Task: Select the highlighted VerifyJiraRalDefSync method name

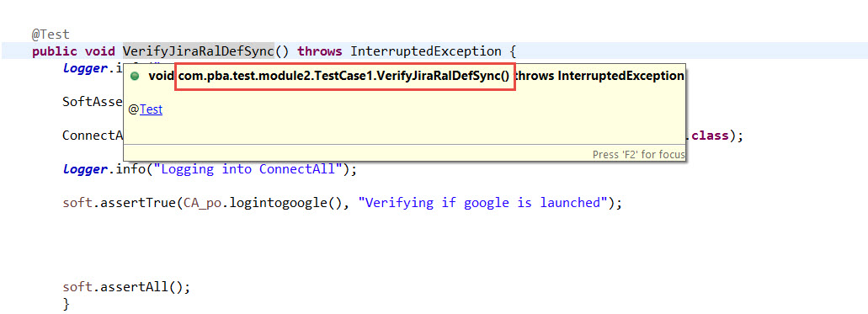Action: pyautogui.click(x=198, y=51)
